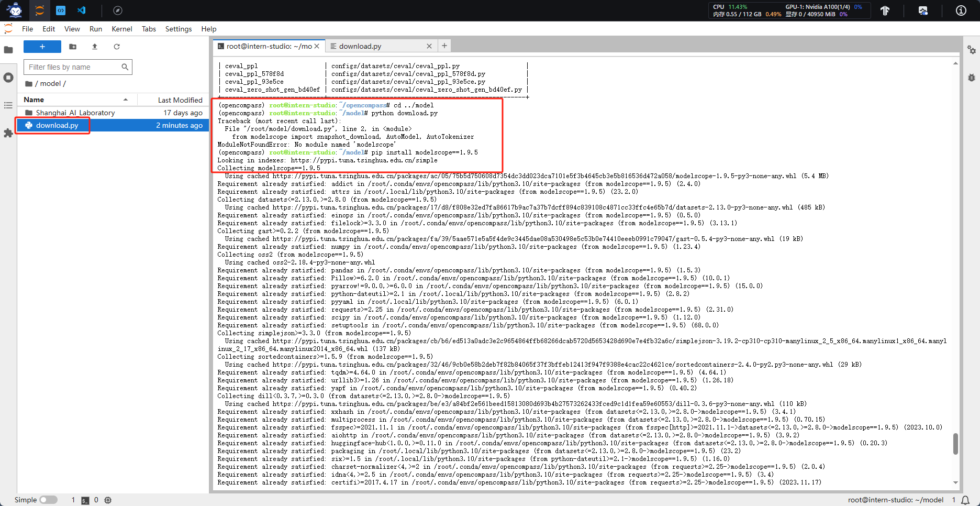Open the Help menu
Screen dimensions: 980x506
click(209, 29)
